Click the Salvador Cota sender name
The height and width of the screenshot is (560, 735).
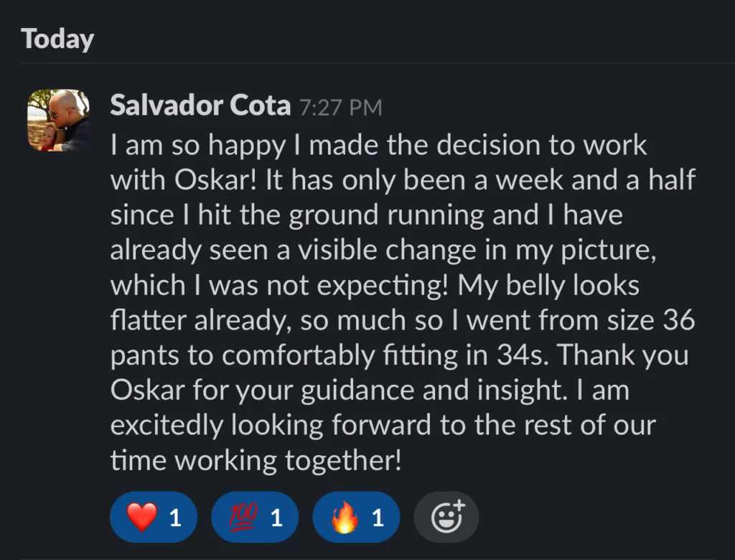click(x=200, y=106)
